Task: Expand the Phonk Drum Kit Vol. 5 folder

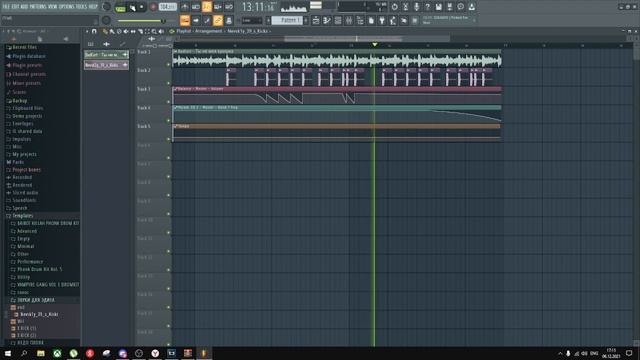Action: (x=40, y=269)
